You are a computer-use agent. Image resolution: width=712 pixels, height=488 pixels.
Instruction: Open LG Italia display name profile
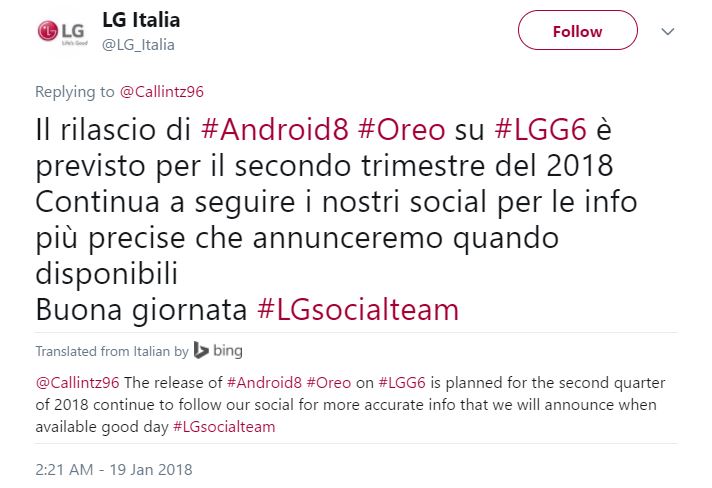pos(141,20)
